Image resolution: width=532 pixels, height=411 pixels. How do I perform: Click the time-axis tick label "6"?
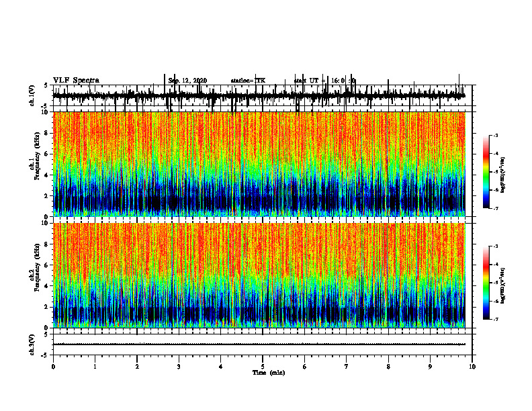[x=305, y=367]
